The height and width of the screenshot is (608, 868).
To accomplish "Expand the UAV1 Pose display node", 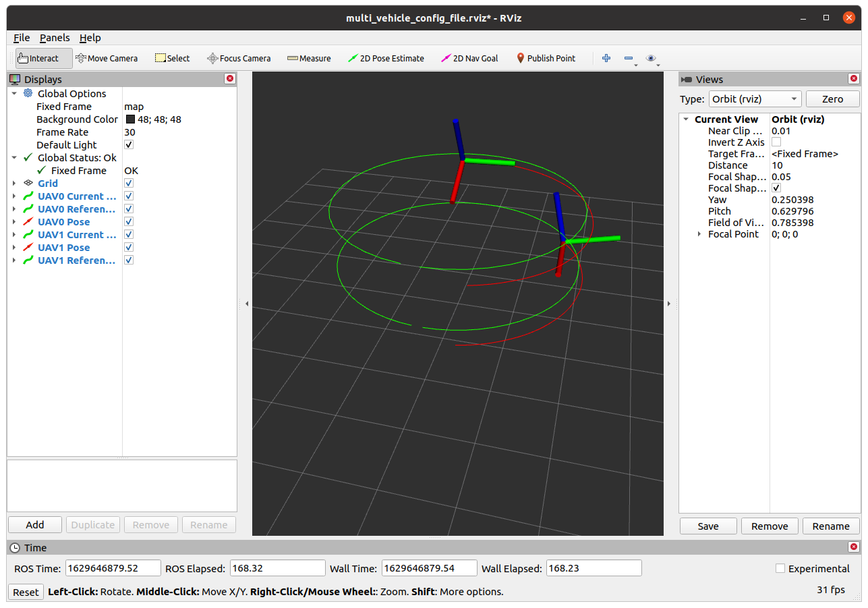I will pyautogui.click(x=14, y=247).
